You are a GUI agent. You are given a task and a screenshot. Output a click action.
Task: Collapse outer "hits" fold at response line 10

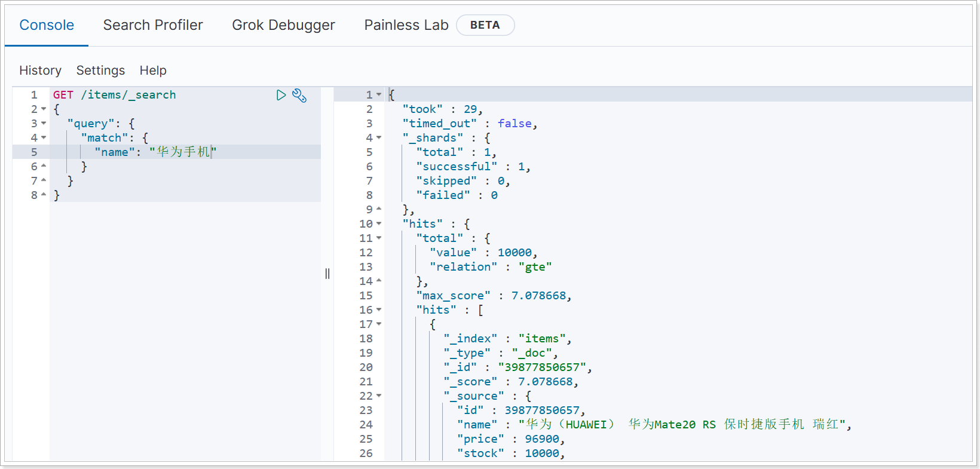(379, 224)
